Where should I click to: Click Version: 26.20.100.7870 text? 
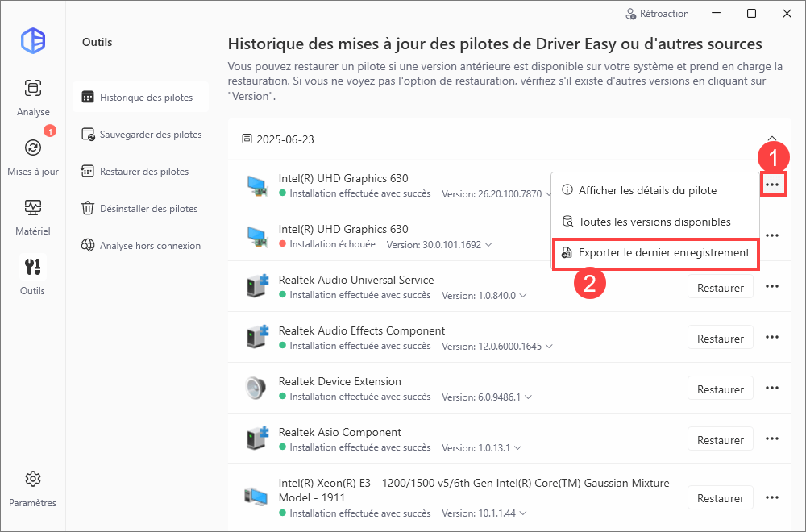(492, 193)
